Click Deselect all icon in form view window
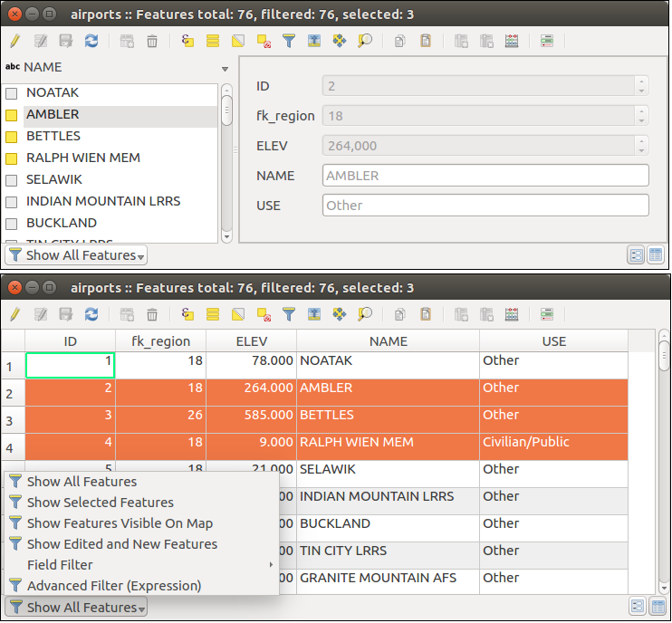 [x=264, y=41]
